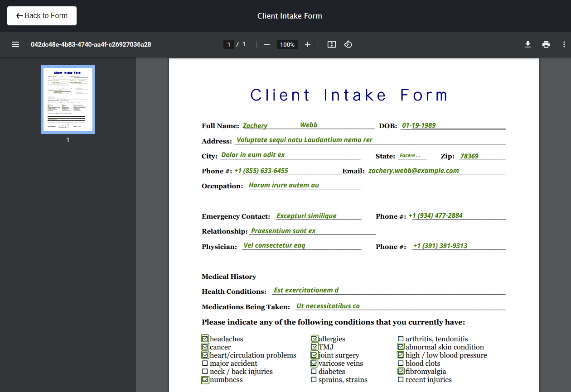Select the page 1 thumbnail
Viewport: 571px width, 392px height.
(x=68, y=100)
